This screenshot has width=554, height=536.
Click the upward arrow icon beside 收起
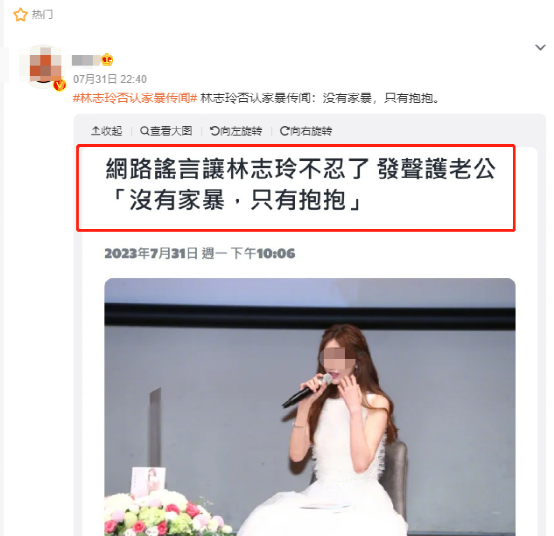coord(95,131)
